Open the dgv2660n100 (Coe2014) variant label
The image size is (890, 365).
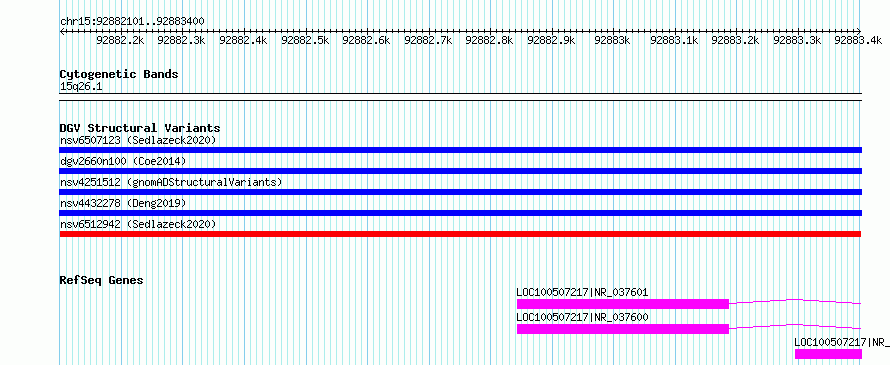click(x=123, y=161)
